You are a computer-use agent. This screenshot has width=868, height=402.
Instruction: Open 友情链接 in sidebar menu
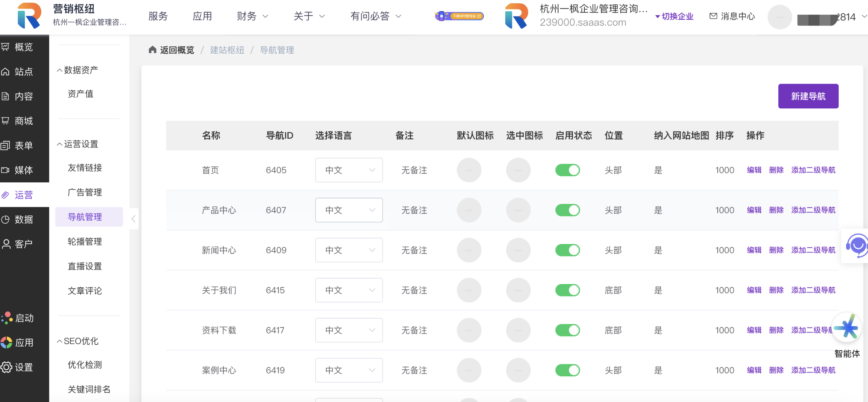click(x=85, y=168)
